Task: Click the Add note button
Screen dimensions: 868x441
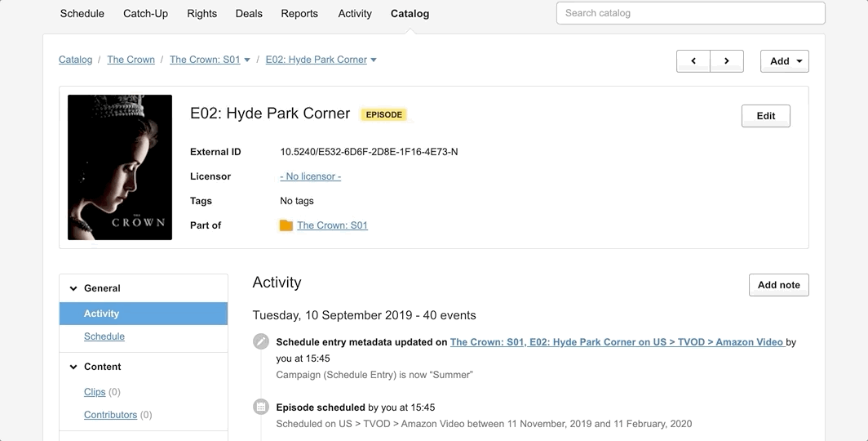Action: [778, 285]
